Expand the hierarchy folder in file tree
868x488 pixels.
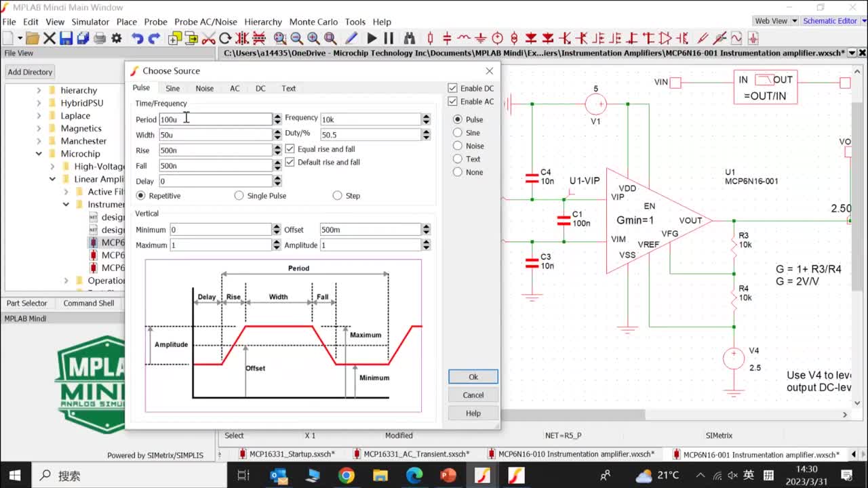(x=39, y=90)
